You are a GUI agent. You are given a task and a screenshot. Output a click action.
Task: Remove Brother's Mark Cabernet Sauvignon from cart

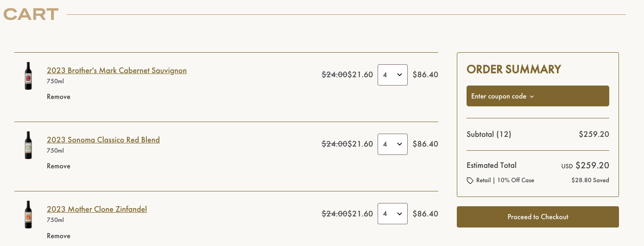coord(58,97)
